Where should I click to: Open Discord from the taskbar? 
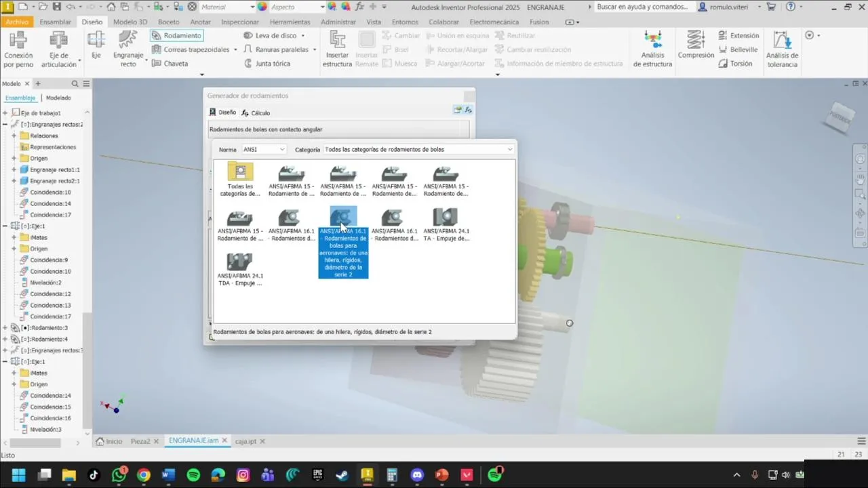[x=416, y=475]
